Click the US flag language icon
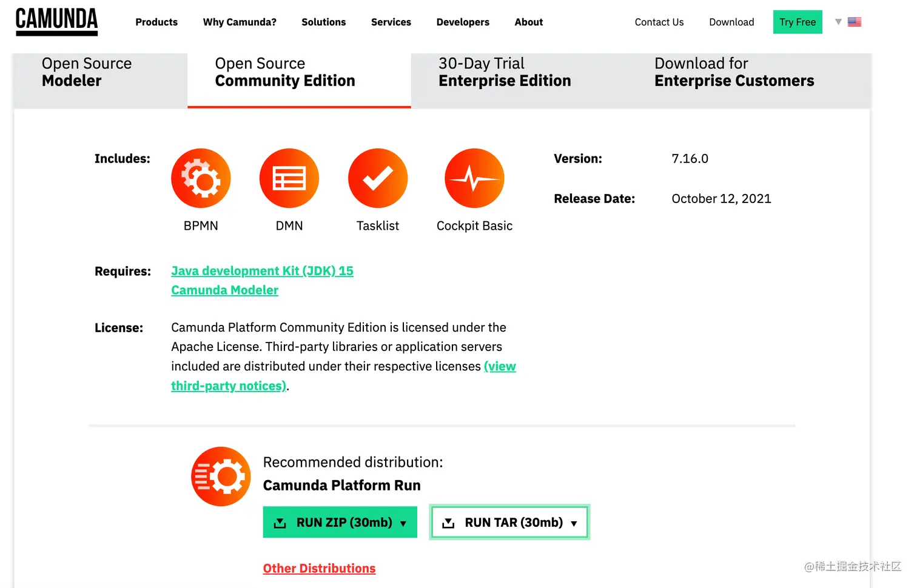The height and width of the screenshot is (588, 917). point(855,22)
